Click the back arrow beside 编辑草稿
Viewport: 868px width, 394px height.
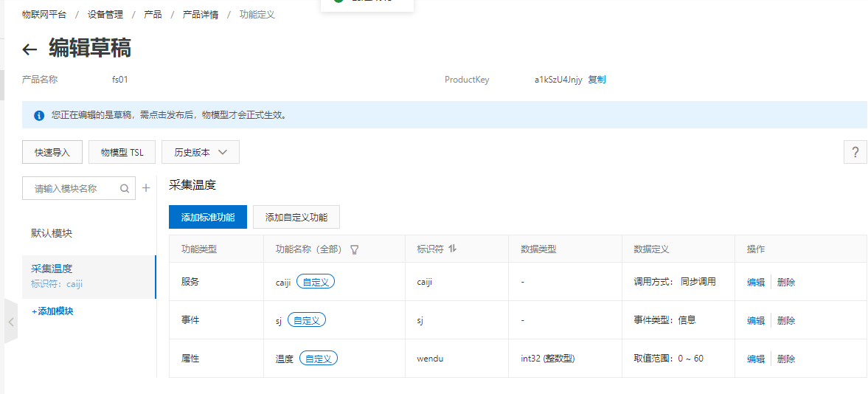[29, 49]
